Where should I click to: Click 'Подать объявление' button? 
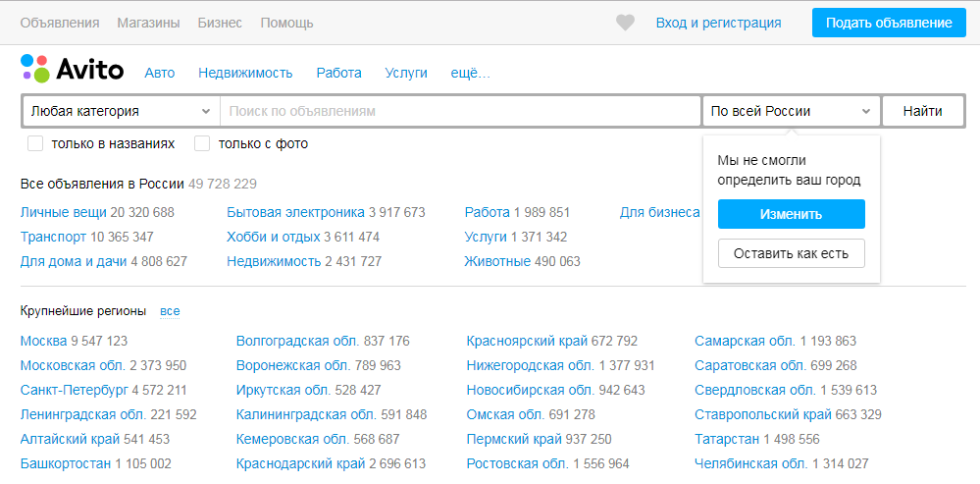coord(889,24)
